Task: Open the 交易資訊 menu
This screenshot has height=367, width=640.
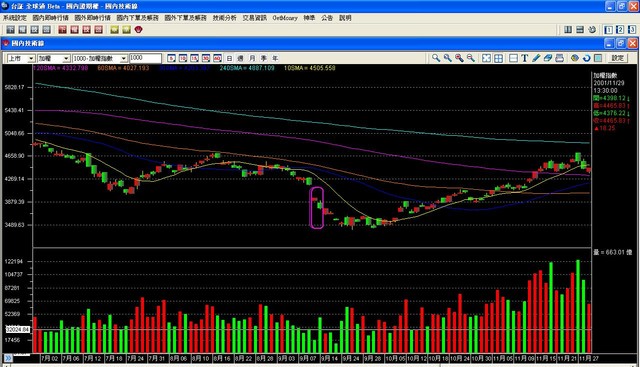Action: [x=255, y=18]
